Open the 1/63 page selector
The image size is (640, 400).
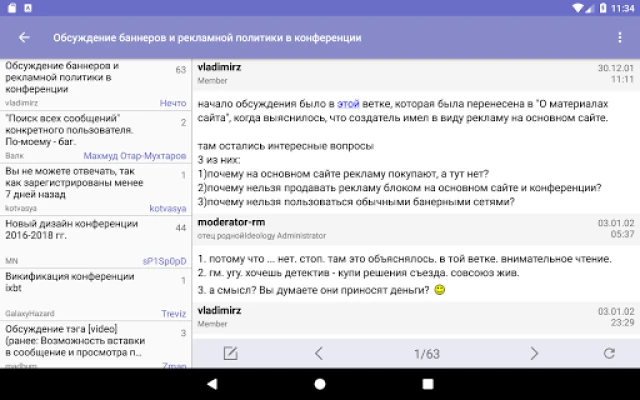(x=426, y=353)
